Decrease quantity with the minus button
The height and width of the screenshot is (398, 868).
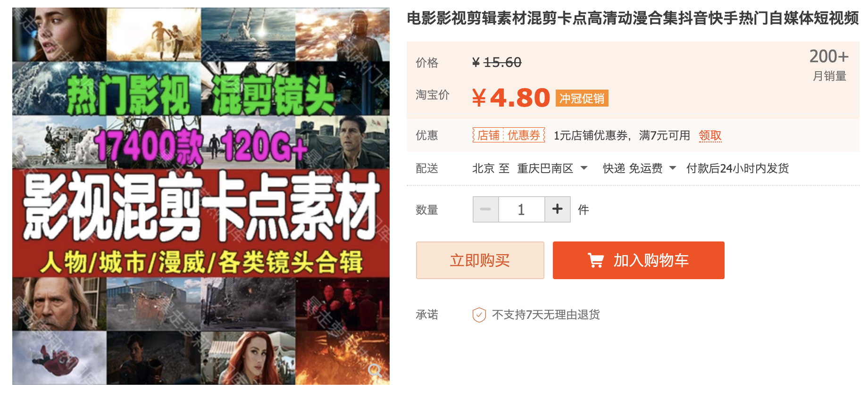point(485,209)
